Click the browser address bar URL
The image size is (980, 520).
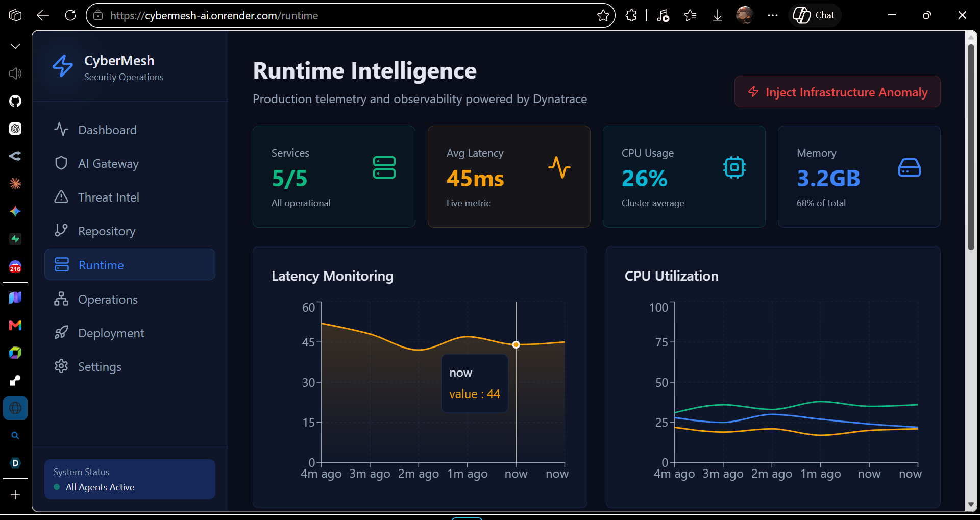(x=214, y=16)
